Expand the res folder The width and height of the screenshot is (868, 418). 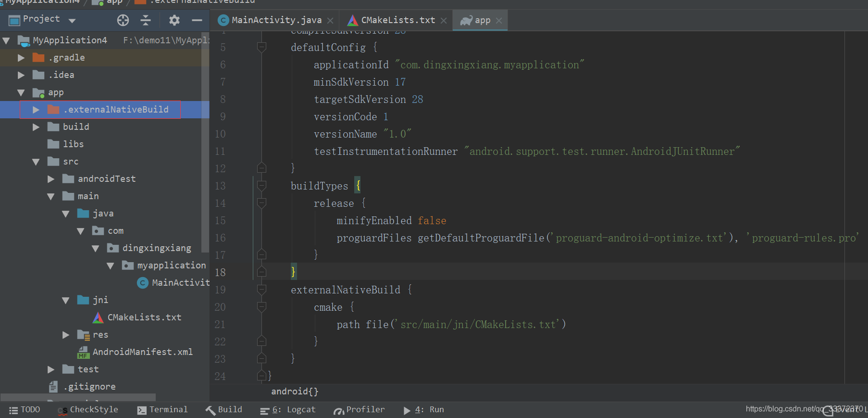[x=66, y=335]
